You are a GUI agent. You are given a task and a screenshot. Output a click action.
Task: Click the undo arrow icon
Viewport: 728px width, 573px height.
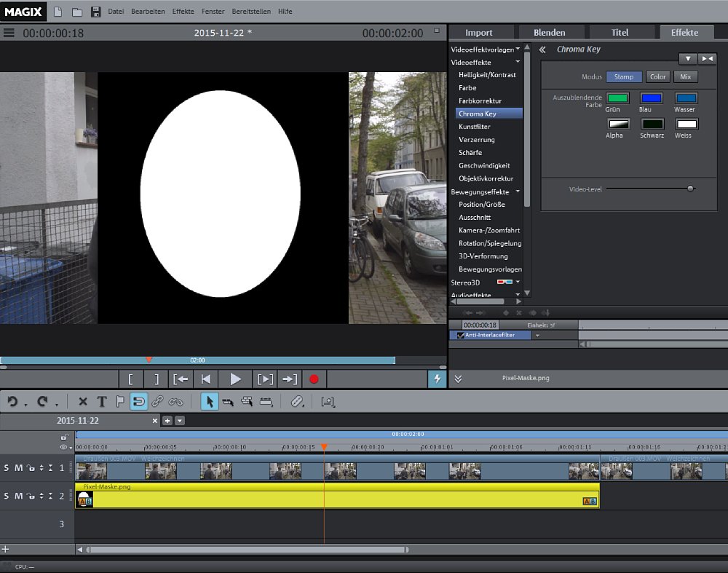[x=12, y=401]
